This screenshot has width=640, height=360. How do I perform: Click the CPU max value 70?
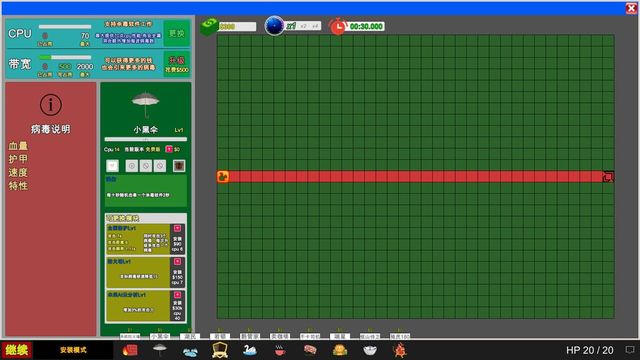click(x=85, y=36)
